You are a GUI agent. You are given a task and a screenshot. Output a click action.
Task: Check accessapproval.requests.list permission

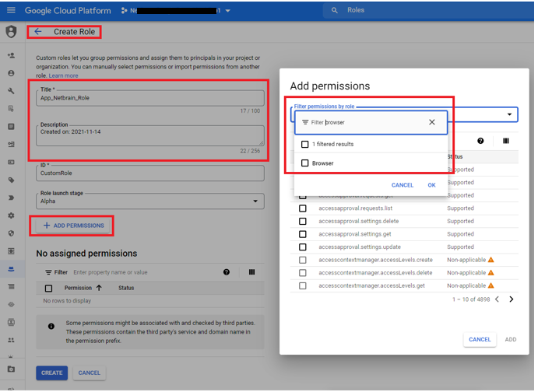[303, 208]
